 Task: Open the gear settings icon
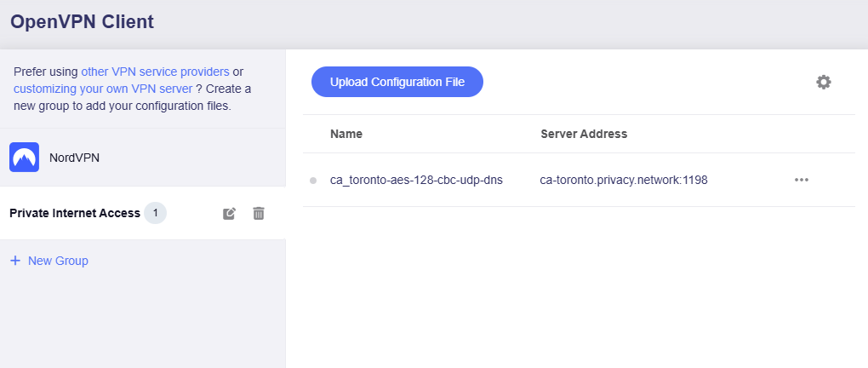[x=823, y=82]
